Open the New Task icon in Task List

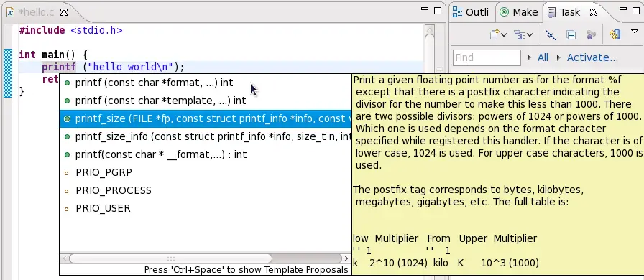pos(494,35)
